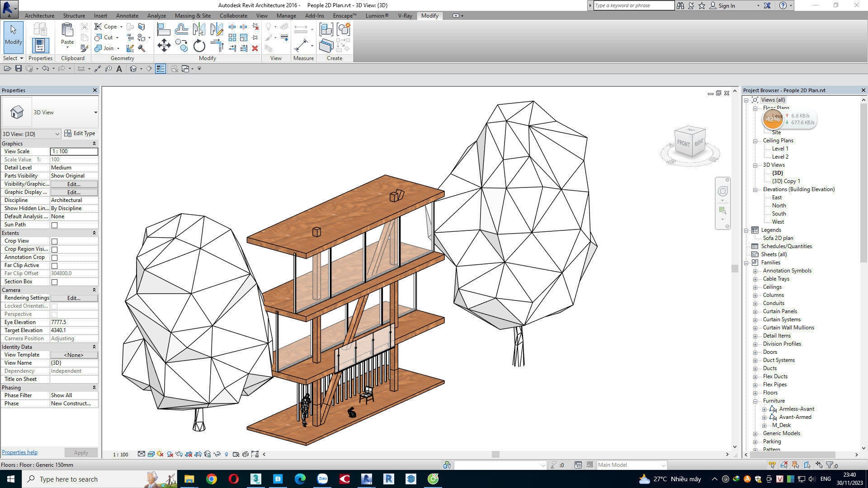Select the Move tool
Screen dimensions: 868x488
click(164, 45)
